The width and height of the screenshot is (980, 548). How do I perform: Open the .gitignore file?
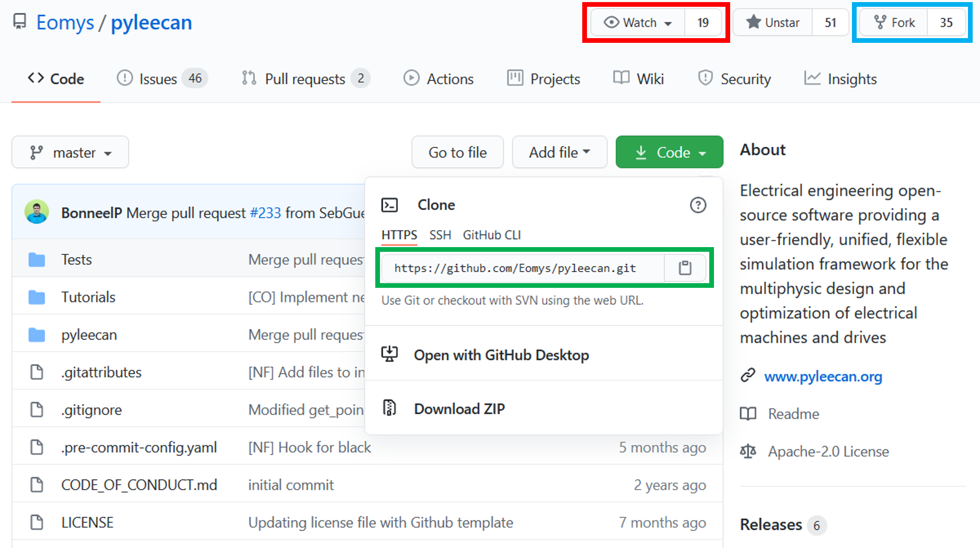click(x=91, y=410)
